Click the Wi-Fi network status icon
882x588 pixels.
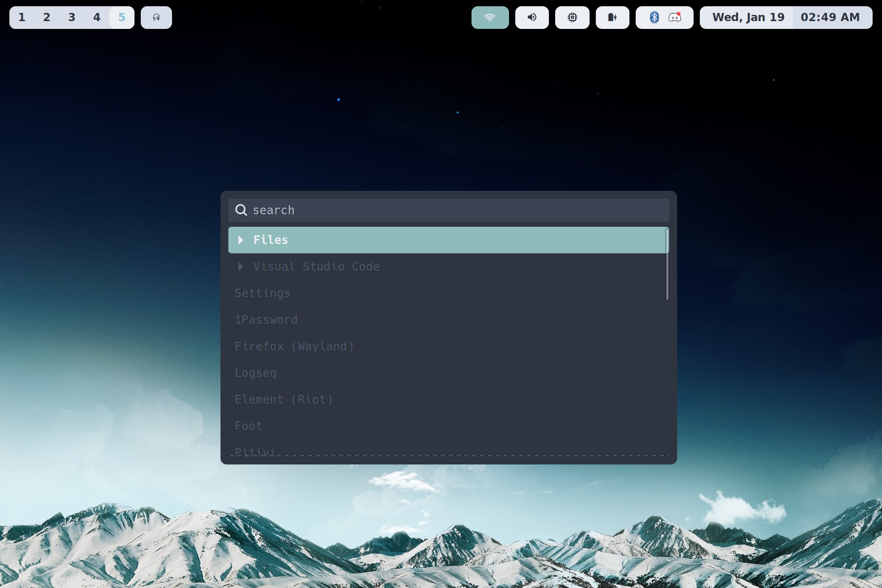click(489, 18)
